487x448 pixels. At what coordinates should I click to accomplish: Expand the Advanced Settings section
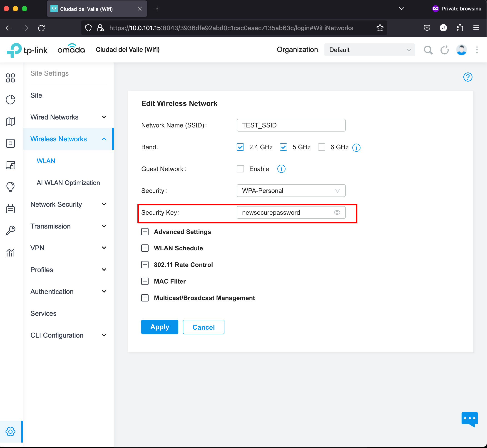145,232
